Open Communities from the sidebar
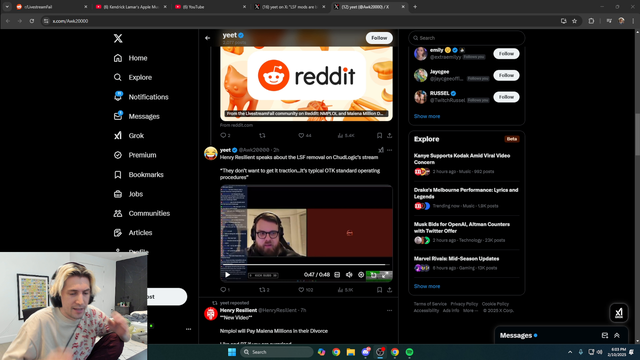Image resolution: width=640 pixels, height=360 pixels. (x=142, y=213)
